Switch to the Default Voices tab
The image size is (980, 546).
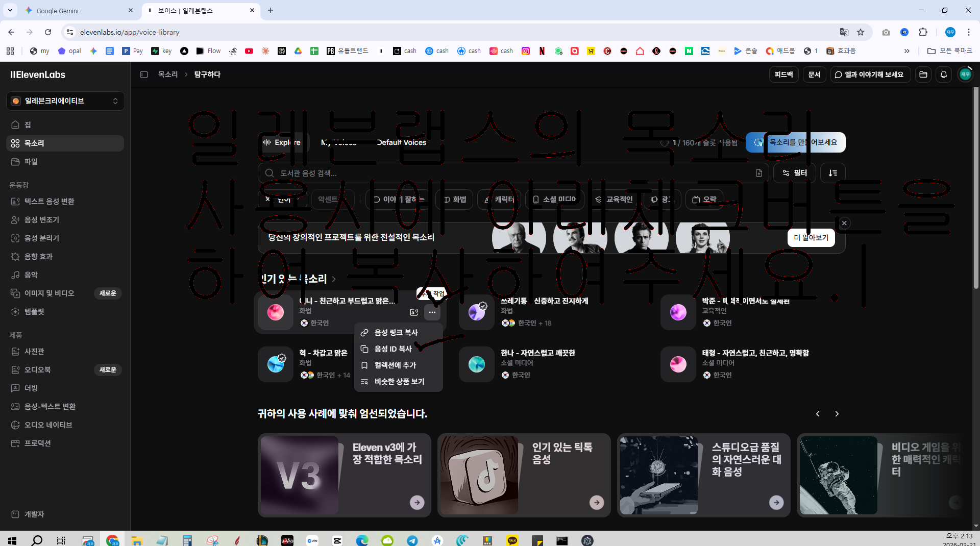402,142
